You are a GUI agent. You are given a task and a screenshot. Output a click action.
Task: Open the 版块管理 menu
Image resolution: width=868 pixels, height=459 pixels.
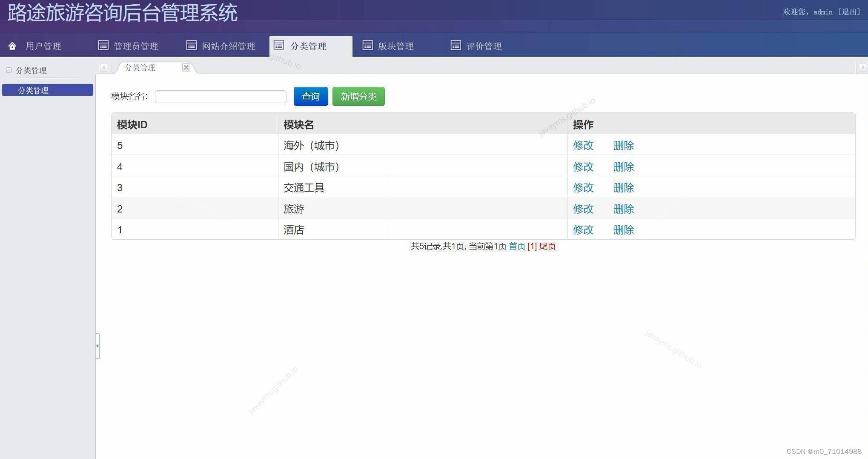[396, 46]
